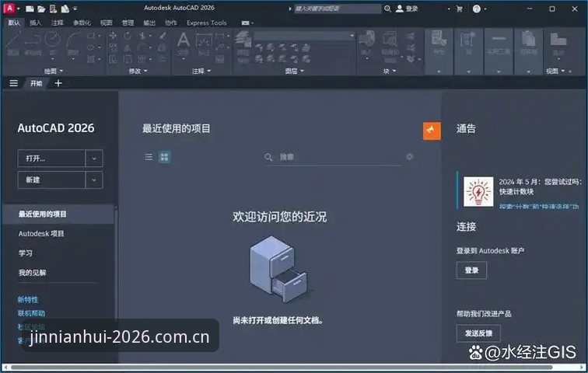Click the title bar keyword search box

coord(338,9)
